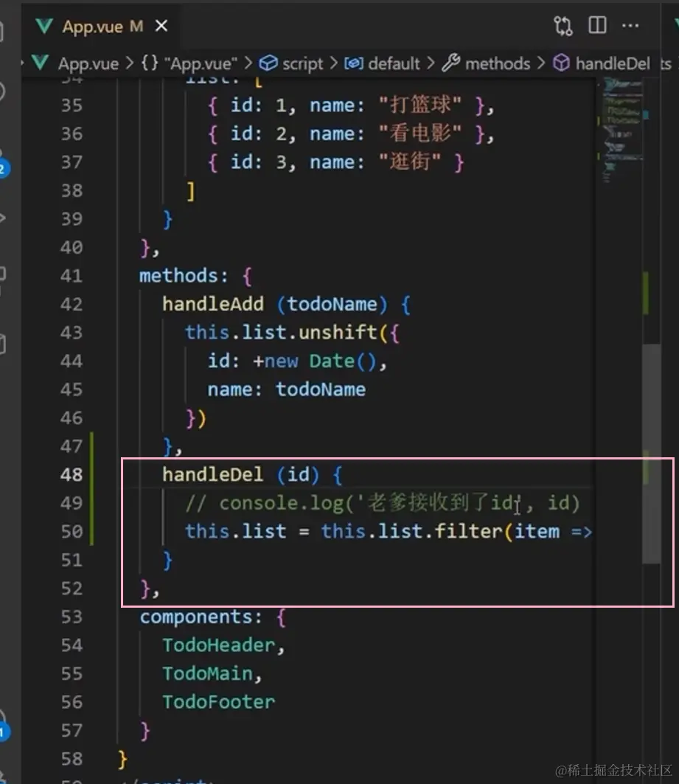The width and height of the screenshot is (679, 784).
Task: Click the Date constructor on line 44
Action: [332, 361]
